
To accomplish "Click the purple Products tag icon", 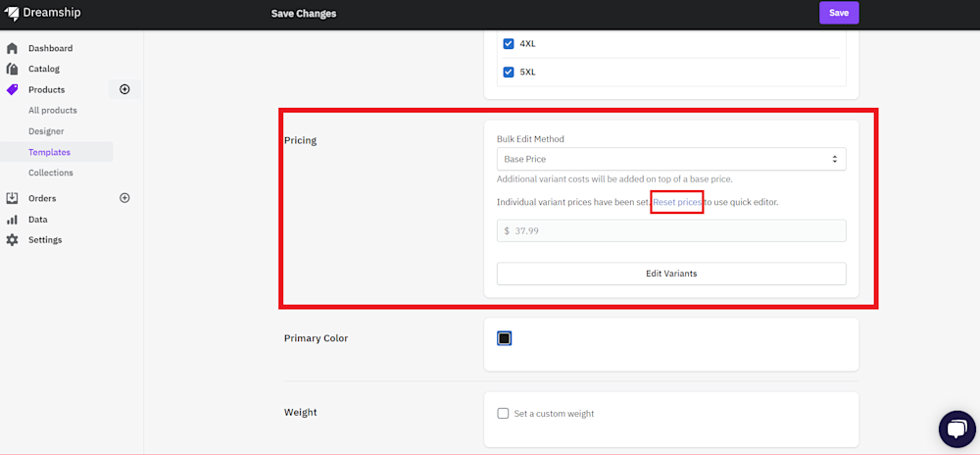I will (12, 89).
